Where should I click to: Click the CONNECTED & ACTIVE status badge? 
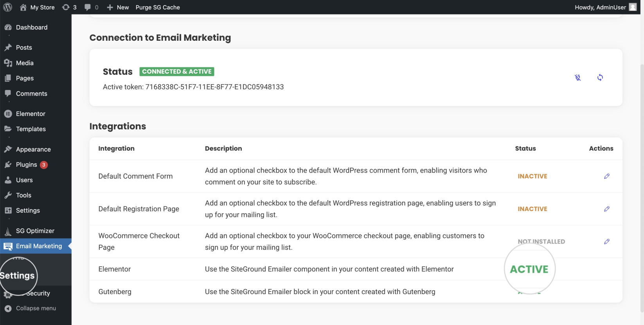click(x=177, y=71)
